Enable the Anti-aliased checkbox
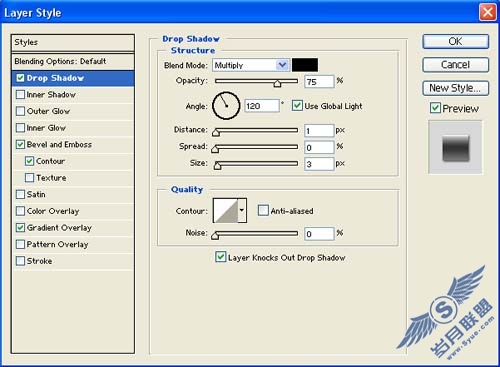 pos(263,210)
